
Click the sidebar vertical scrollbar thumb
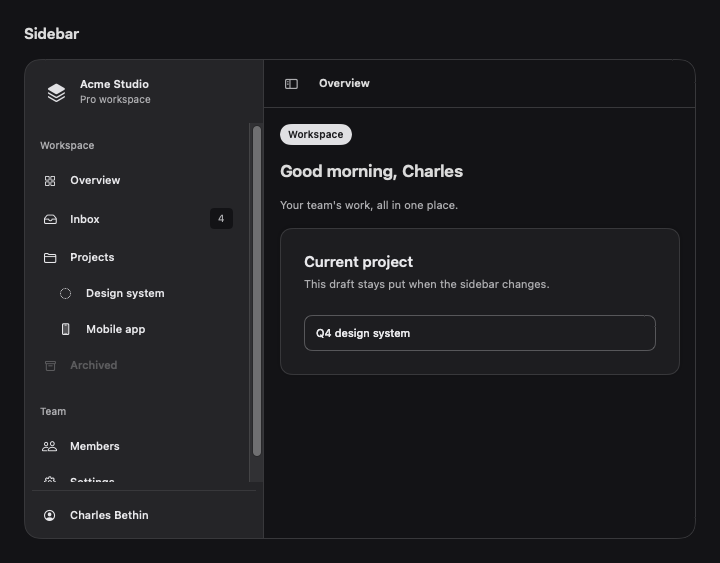click(257, 291)
